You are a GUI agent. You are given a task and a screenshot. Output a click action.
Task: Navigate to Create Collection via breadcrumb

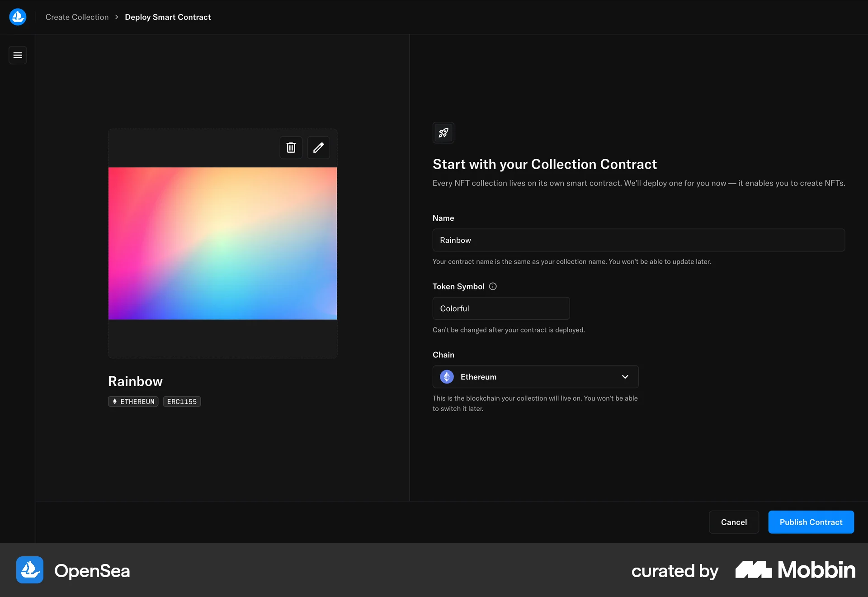[x=77, y=17]
